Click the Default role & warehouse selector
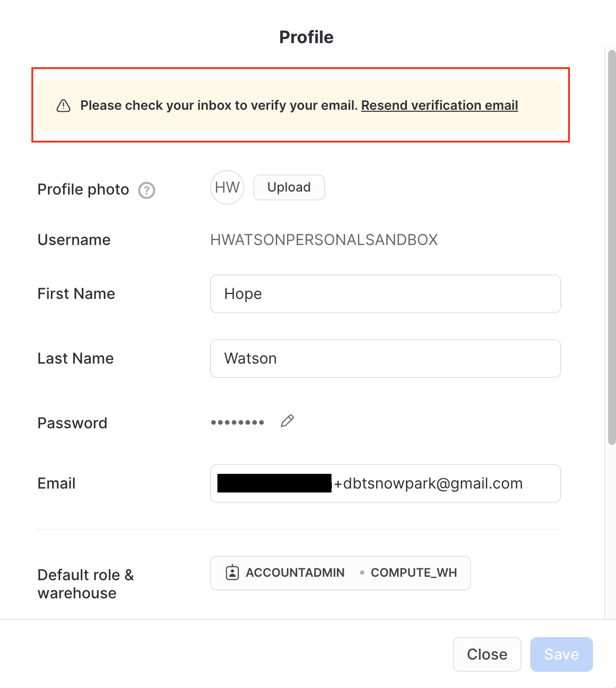This screenshot has height=688, width=616. pyautogui.click(x=340, y=572)
